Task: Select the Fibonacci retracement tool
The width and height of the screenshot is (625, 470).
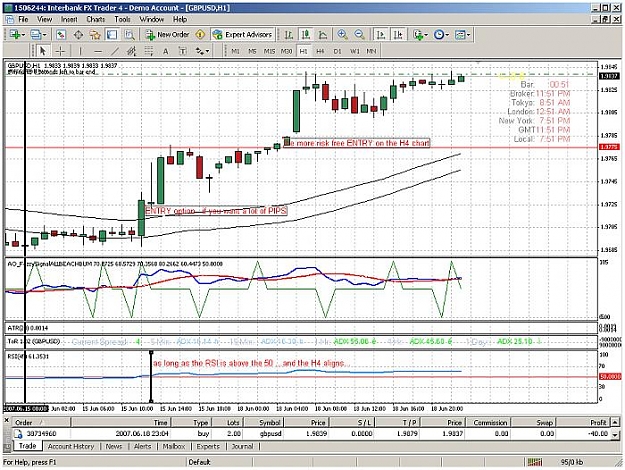Action: (149, 51)
